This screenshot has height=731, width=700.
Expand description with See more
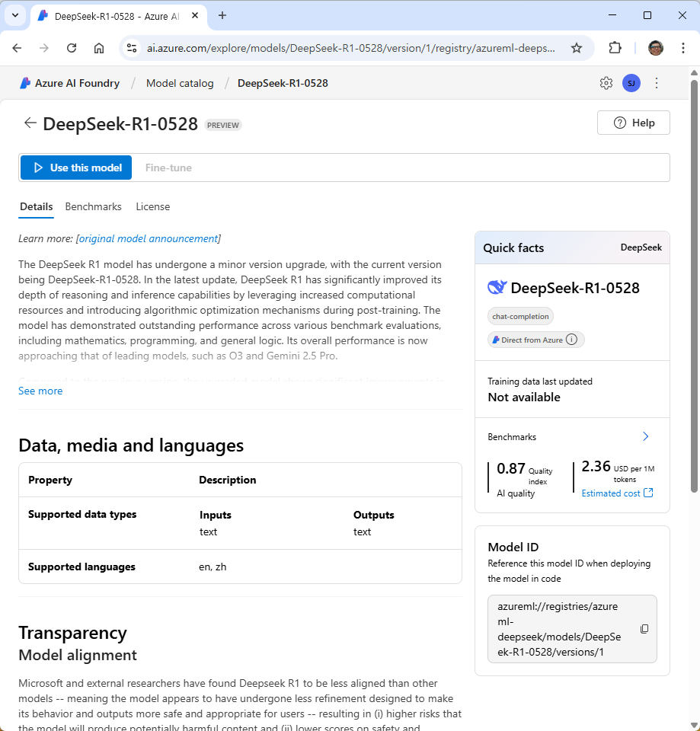[40, 391]
